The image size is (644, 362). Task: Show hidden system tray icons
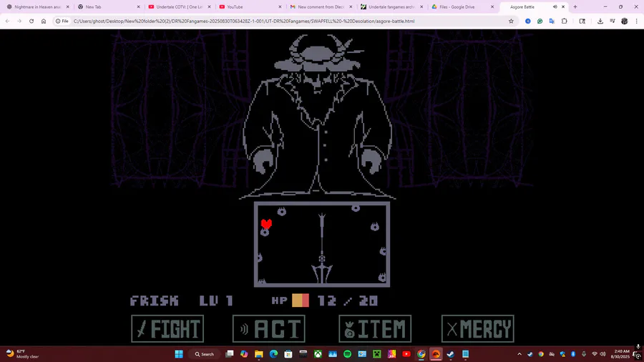519,354
